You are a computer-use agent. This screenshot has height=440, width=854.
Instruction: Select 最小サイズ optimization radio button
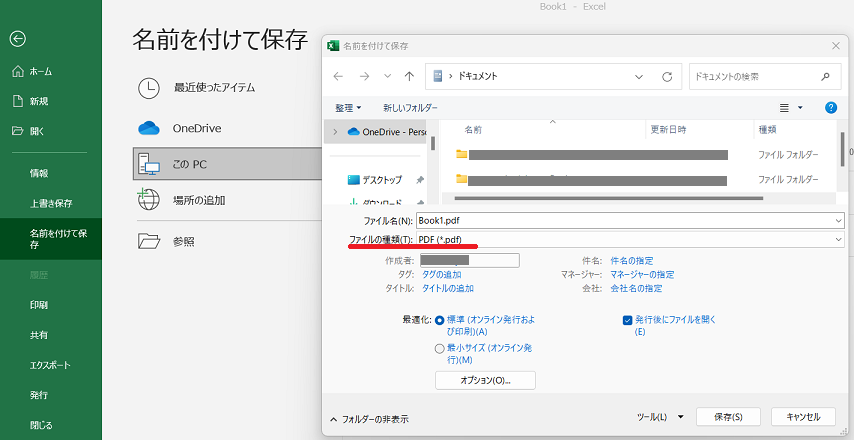click(x=440, y=349)
